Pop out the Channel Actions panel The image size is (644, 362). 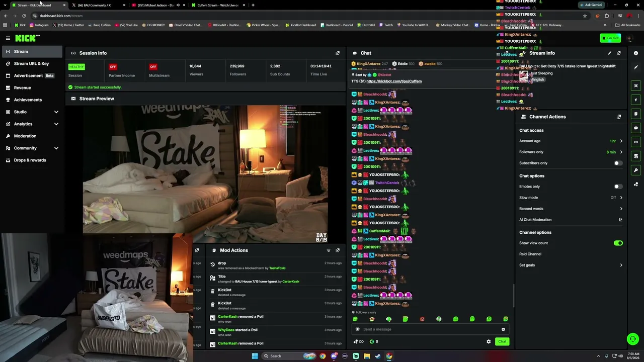618,117
